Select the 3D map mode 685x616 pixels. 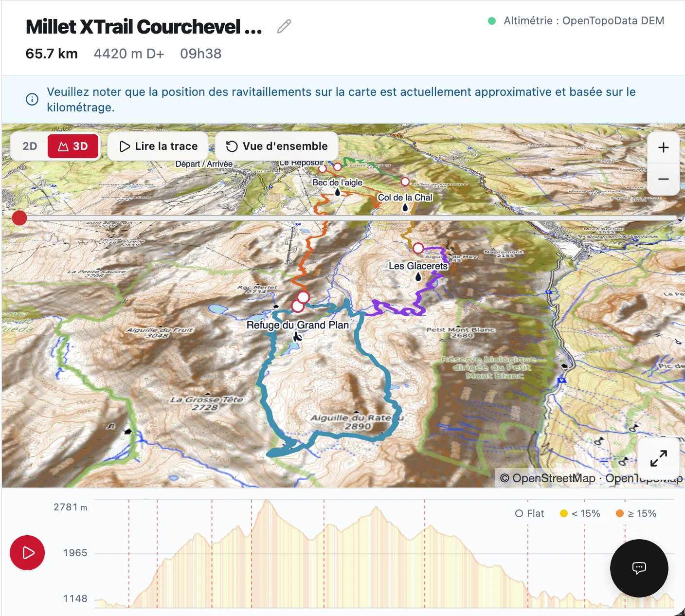[x=73, y=146]
